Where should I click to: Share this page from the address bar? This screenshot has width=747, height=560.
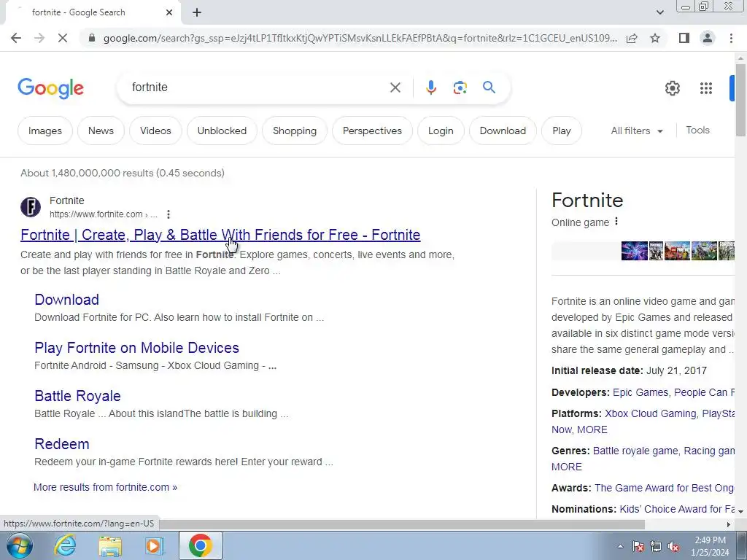pos(632,38)
